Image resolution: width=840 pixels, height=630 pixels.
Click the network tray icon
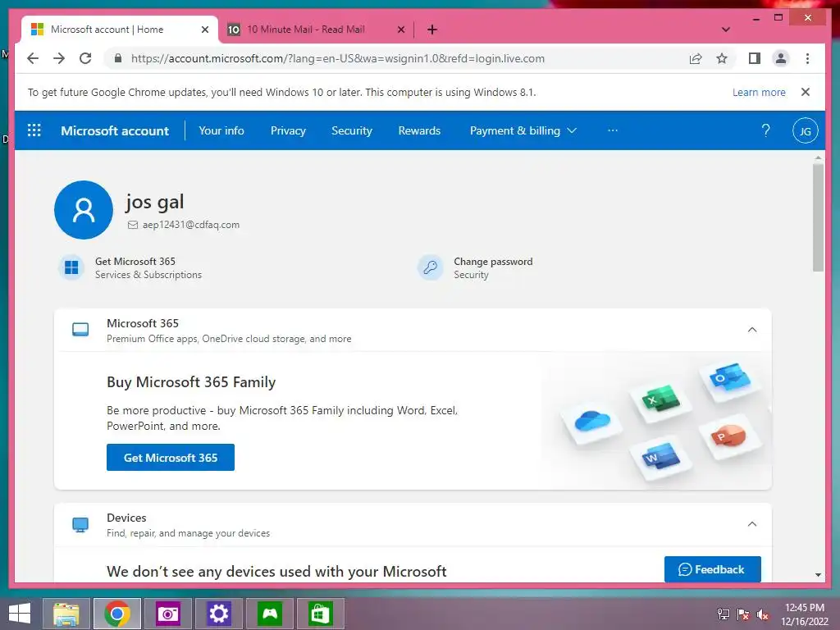(724, 614)
